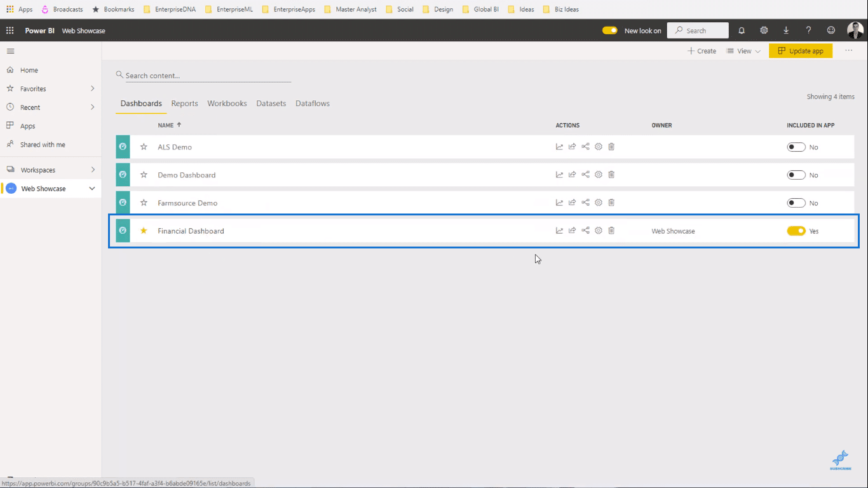
Task: Turn off Included in App for Financial Dashboard
Action: click(x=796, y=231)
